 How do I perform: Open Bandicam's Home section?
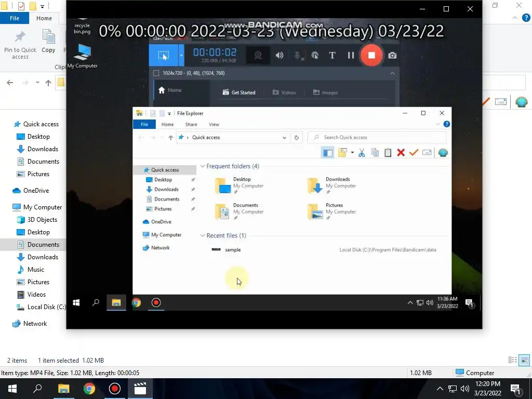point(170,90)
